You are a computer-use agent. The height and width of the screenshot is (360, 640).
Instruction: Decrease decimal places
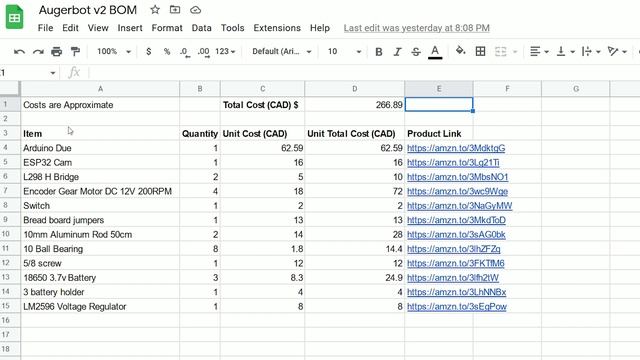[184, 52]
